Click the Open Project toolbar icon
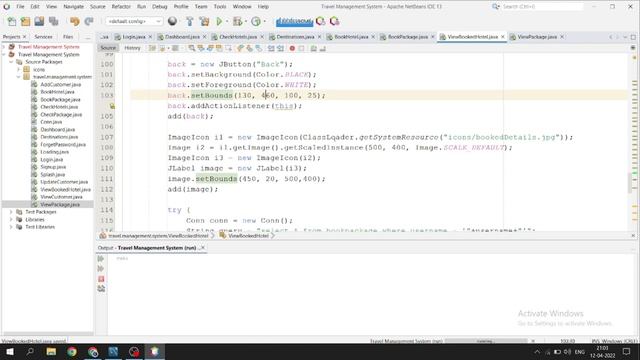The width and height of the screenshot is (640, 360). (x=39, y=21)
